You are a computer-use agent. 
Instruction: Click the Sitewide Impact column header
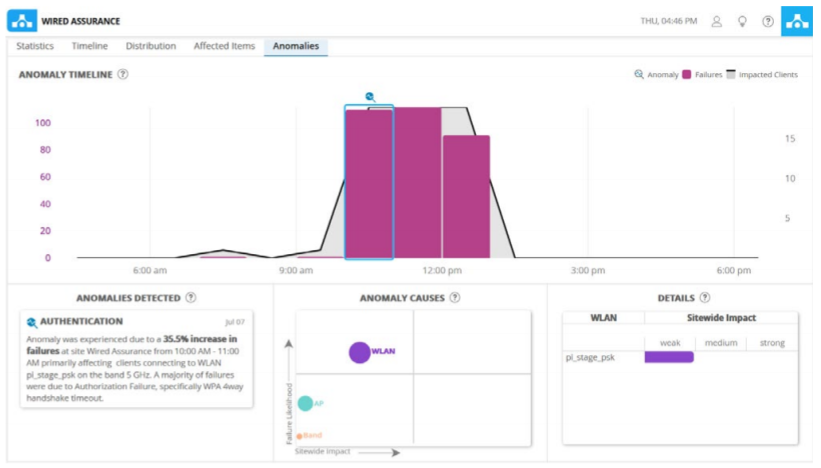pos(721,318)
